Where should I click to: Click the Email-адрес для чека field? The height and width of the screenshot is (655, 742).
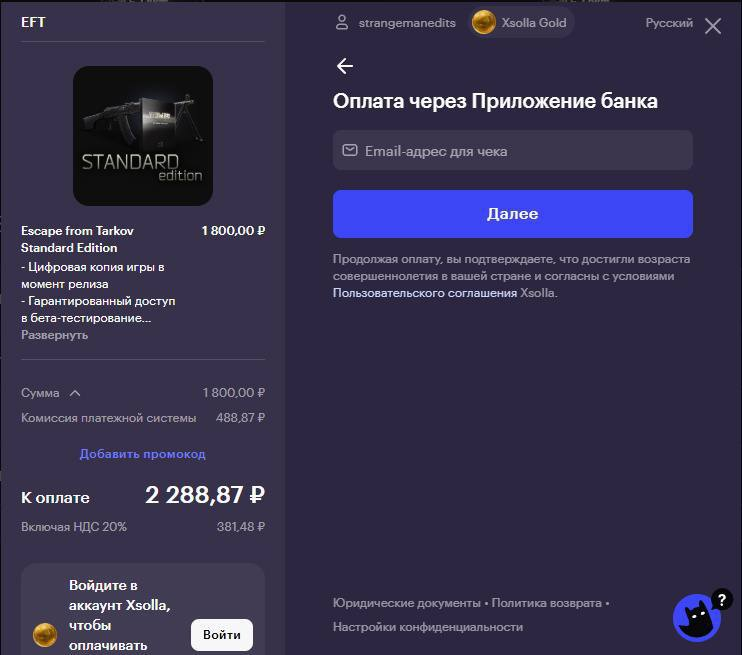(x=512, y=150)
